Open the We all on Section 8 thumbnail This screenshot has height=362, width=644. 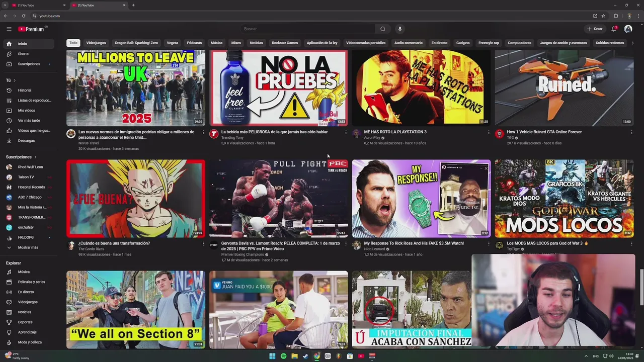point(136,310)
